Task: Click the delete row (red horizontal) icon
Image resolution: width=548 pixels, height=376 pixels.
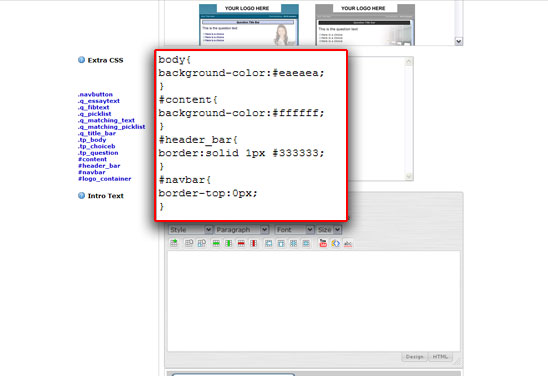Action: [241, 243]
